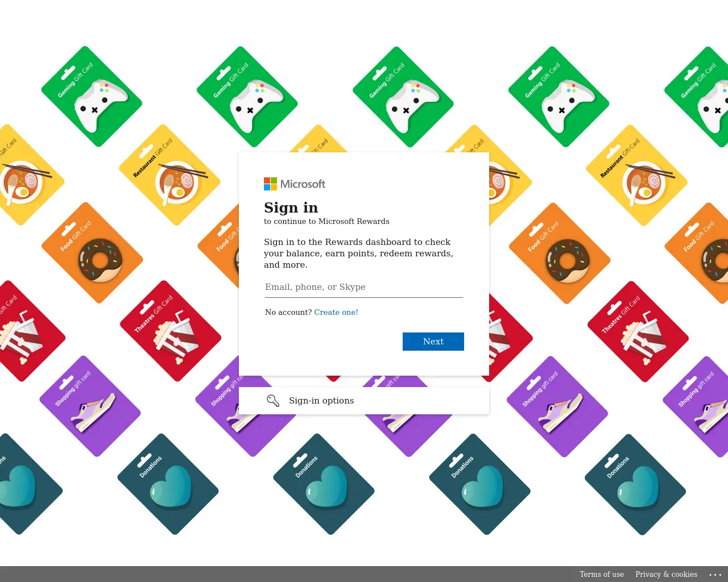Open Sign-in options
Viewport: 728px width, 582px height.
click(364, 401)
